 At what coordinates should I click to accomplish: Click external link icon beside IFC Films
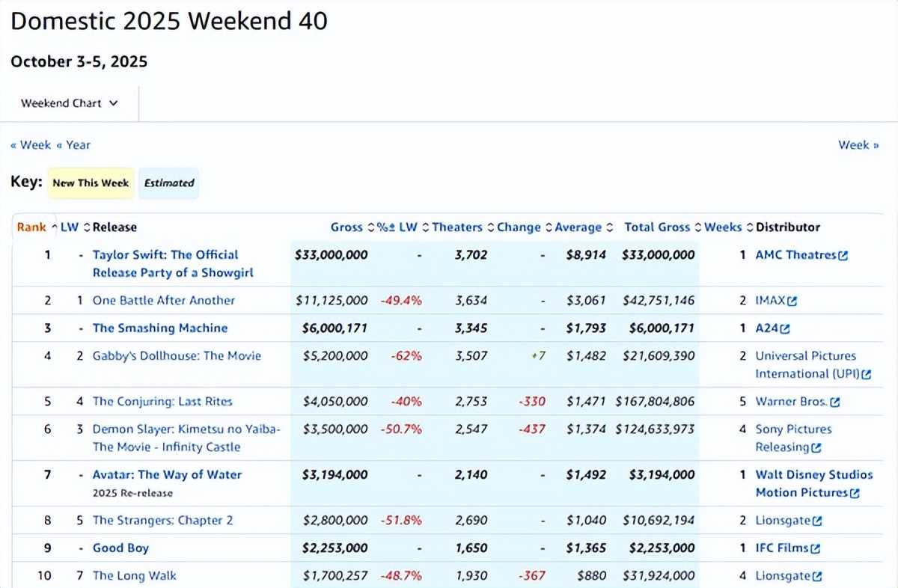(x=816, y=549)
